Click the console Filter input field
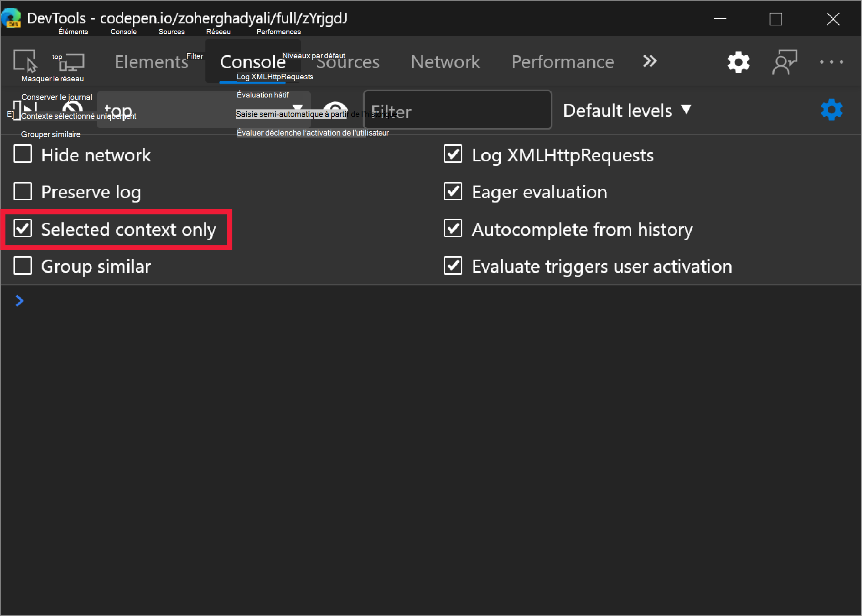The width and height of the screenshot is (862, 616). (457, 111)
